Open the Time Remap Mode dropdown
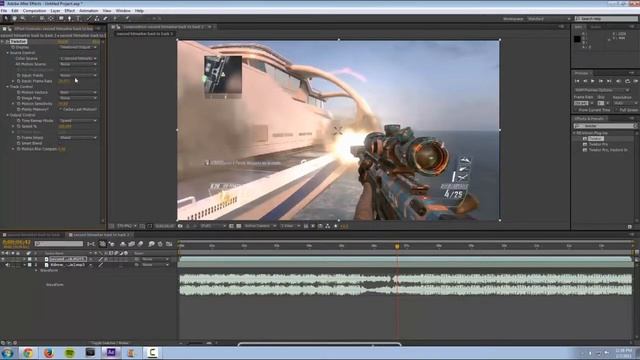Viewport: 640px width, 360px height. (78, 121)
